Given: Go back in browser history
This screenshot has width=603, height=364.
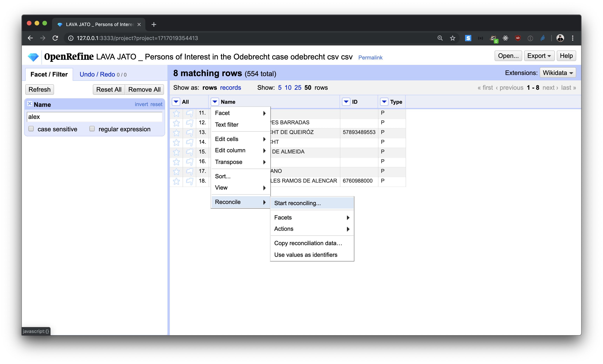Looking at the screenshot, I should (x=30, y=38).
